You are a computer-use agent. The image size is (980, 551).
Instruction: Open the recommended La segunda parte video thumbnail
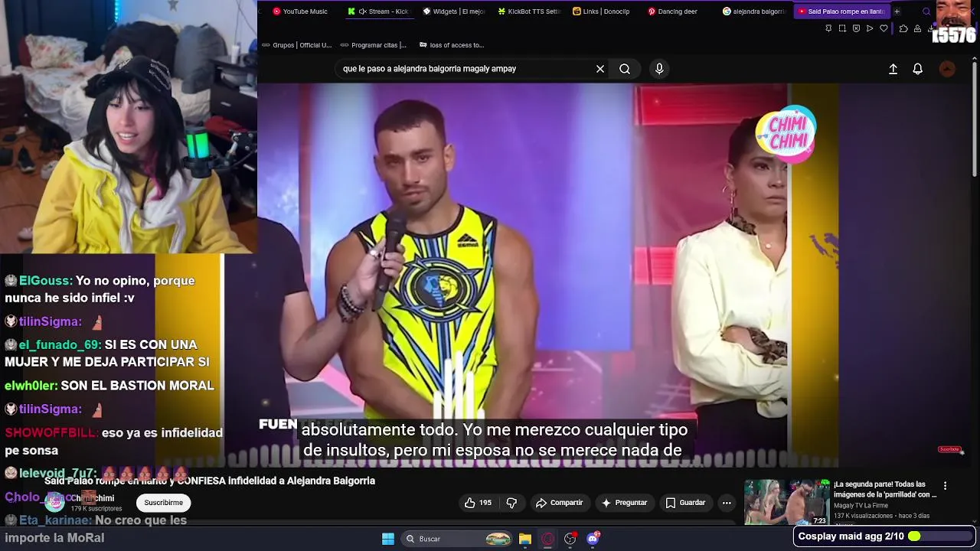786,502
